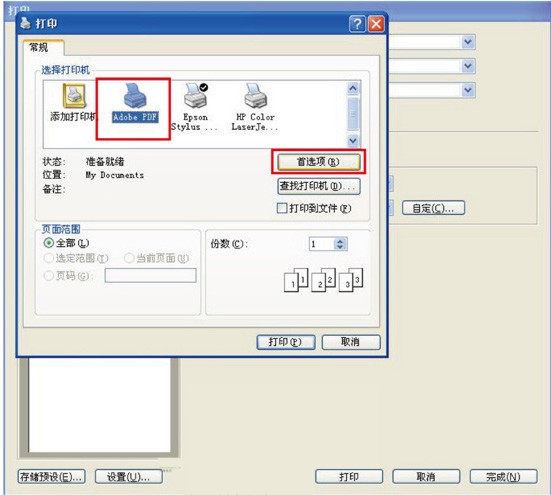Click the 查找打印机 button

318,186
